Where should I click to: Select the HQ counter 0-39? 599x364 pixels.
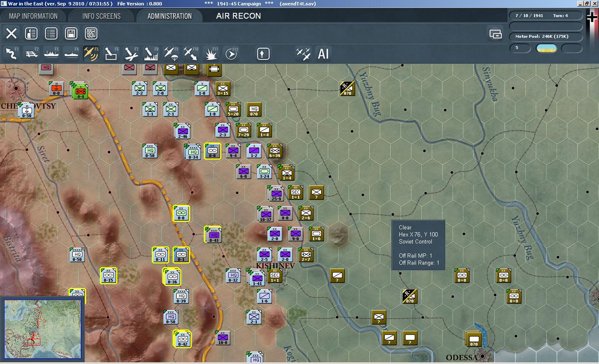coord(181,297)
